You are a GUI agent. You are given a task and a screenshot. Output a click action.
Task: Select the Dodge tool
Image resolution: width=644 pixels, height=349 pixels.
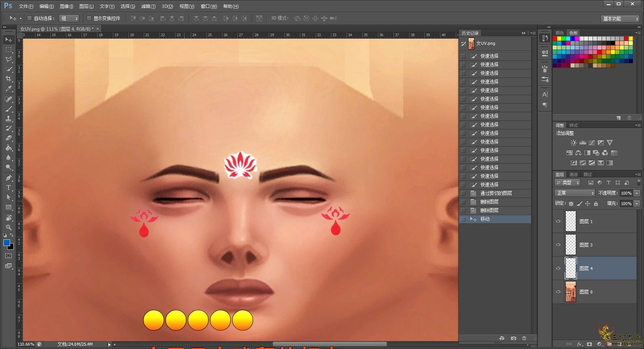[9, 167]
